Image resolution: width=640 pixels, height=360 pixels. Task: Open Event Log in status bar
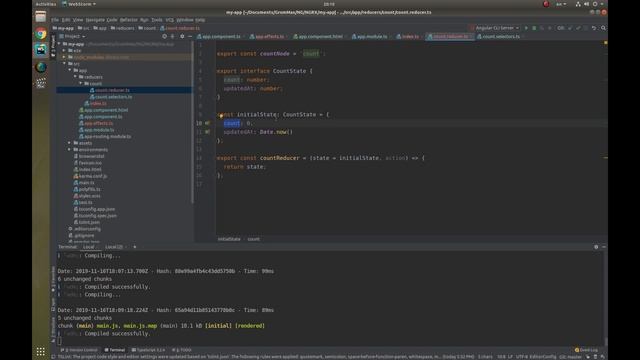click(587, 350)
